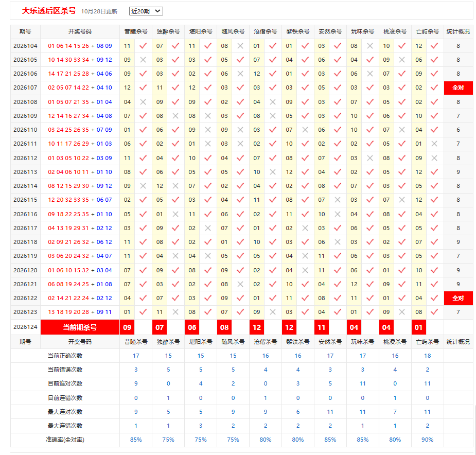Click the X mark for 堪阳杀号 in row 2026109
Viewport: 476px width, 455px height.
click(208, 116)
